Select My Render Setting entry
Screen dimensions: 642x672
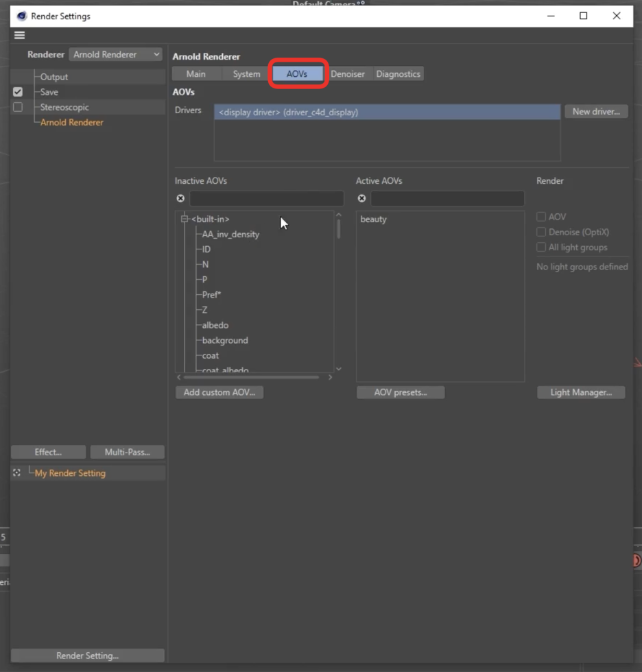coord(70,473)
